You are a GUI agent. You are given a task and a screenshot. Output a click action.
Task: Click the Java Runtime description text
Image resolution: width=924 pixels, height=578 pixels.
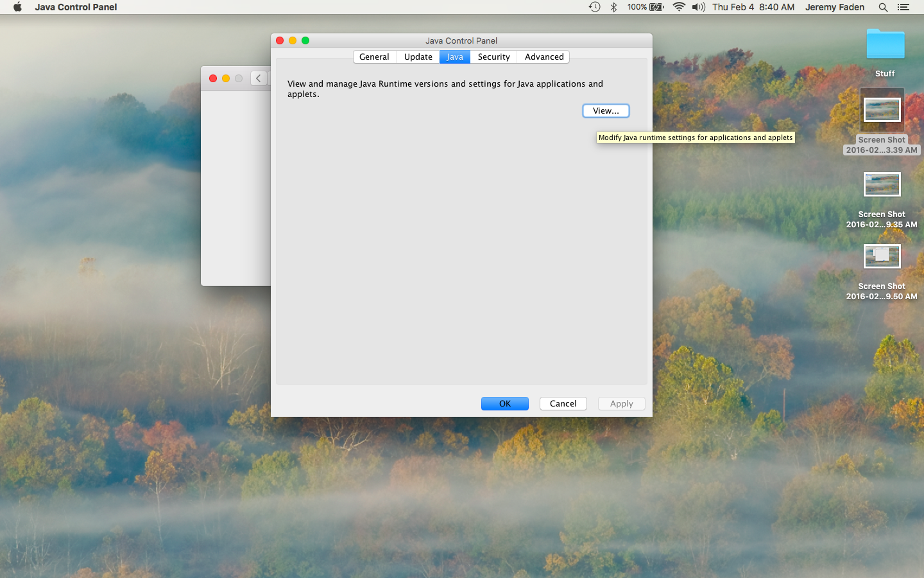445,89
